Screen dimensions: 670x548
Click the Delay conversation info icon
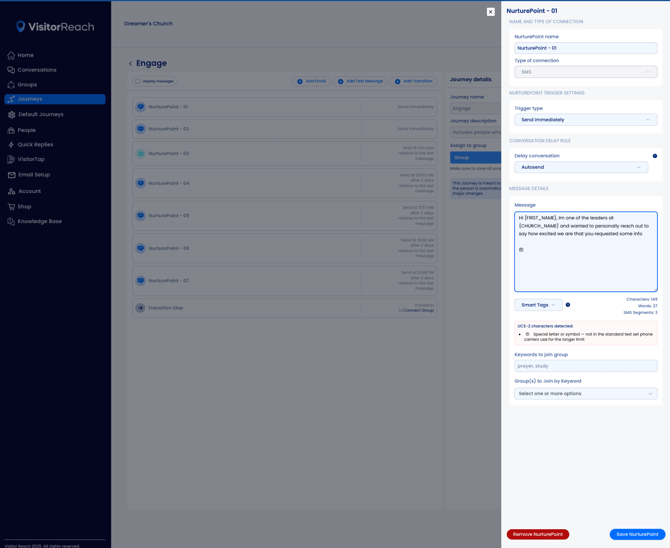coord(655,156)
